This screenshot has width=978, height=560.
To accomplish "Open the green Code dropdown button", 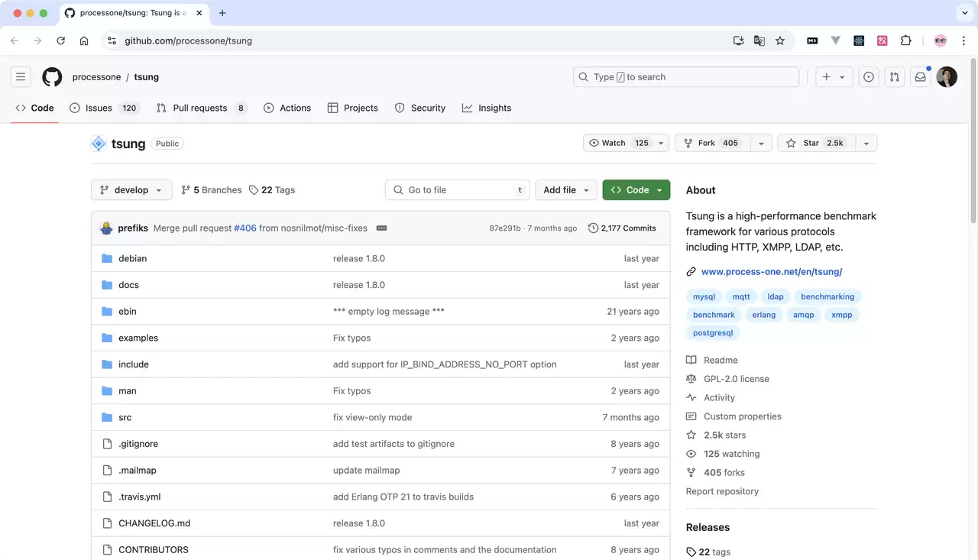I will (x=636, y=190).
